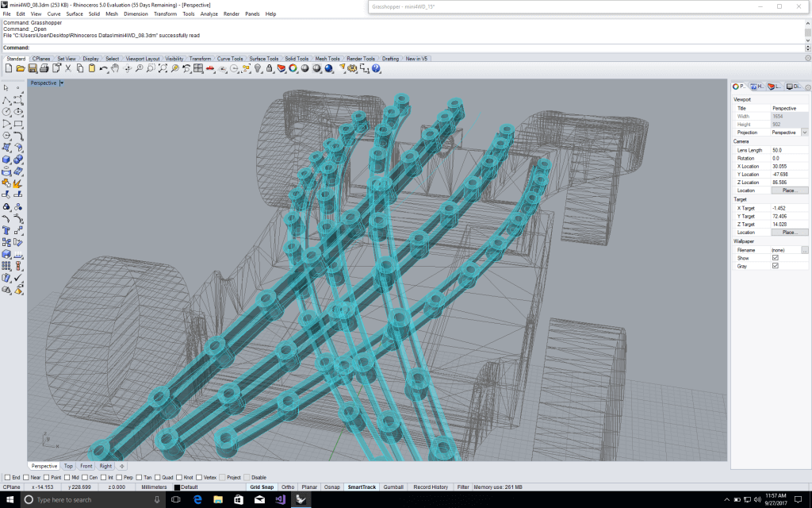Open Help via the question mark icon
The width and height of the screenshot is (812, 508).
(x=377, y=69)
